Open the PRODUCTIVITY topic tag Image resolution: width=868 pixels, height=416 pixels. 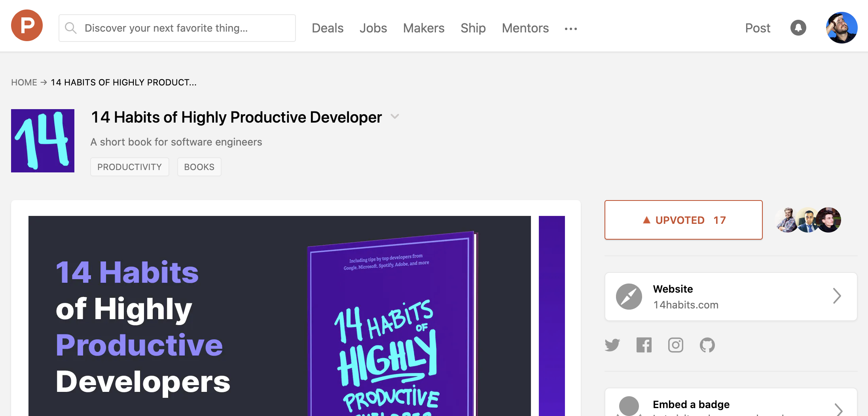(x=130, y=167)
